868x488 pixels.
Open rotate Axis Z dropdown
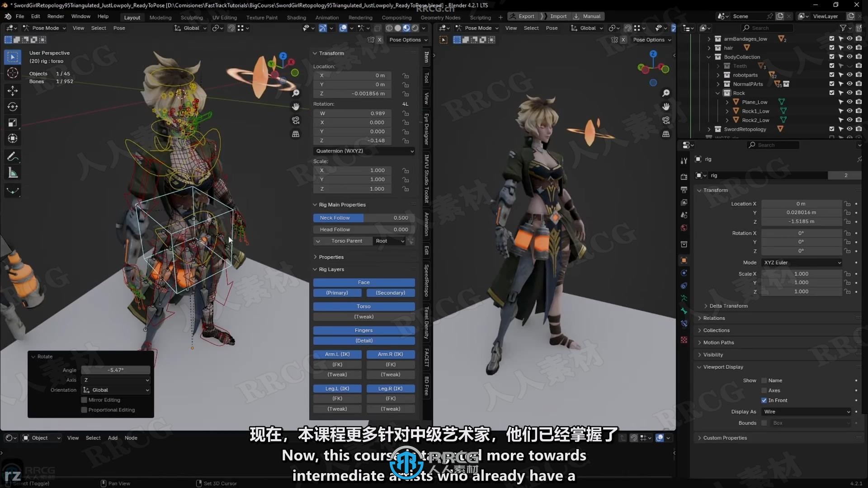(116, 380)
